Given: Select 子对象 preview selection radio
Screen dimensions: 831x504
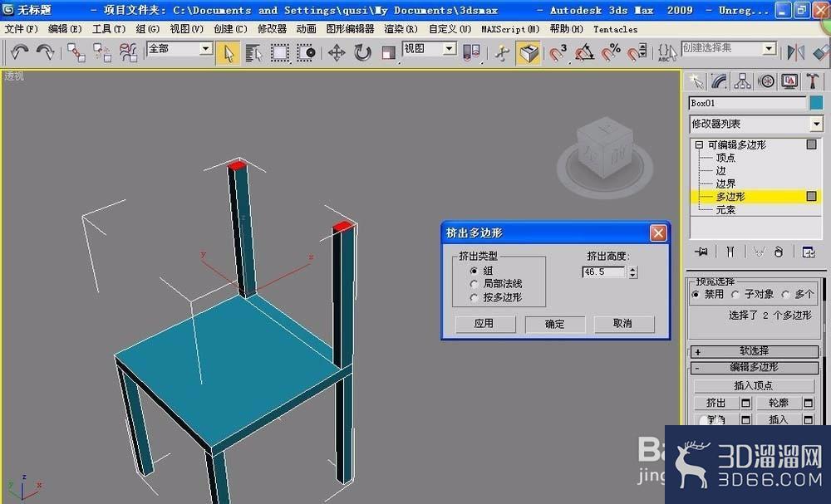Looking at the screenshot, I should 735,295.
